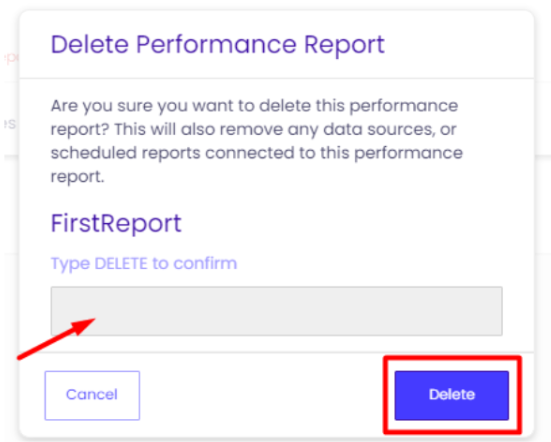Viewport: 551px width, 442px height.
Task: Click the word 'Report' in the dialog title
Action: 344,45
